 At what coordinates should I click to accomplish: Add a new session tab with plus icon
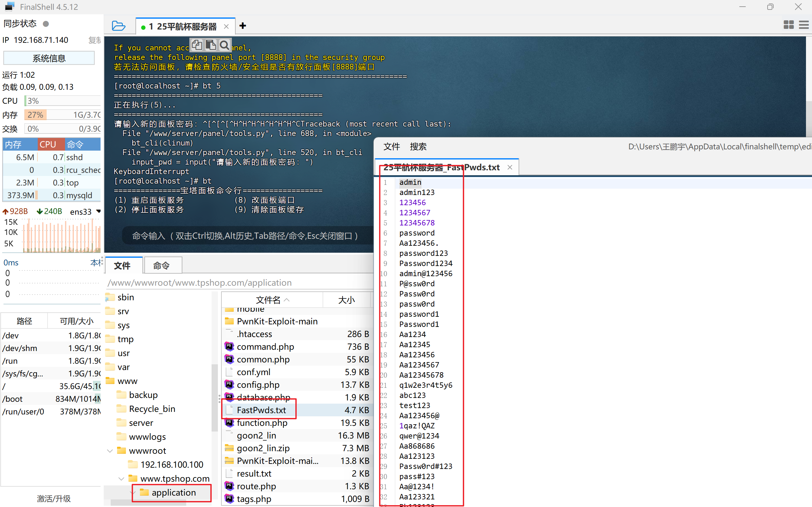tap(243, 26)
